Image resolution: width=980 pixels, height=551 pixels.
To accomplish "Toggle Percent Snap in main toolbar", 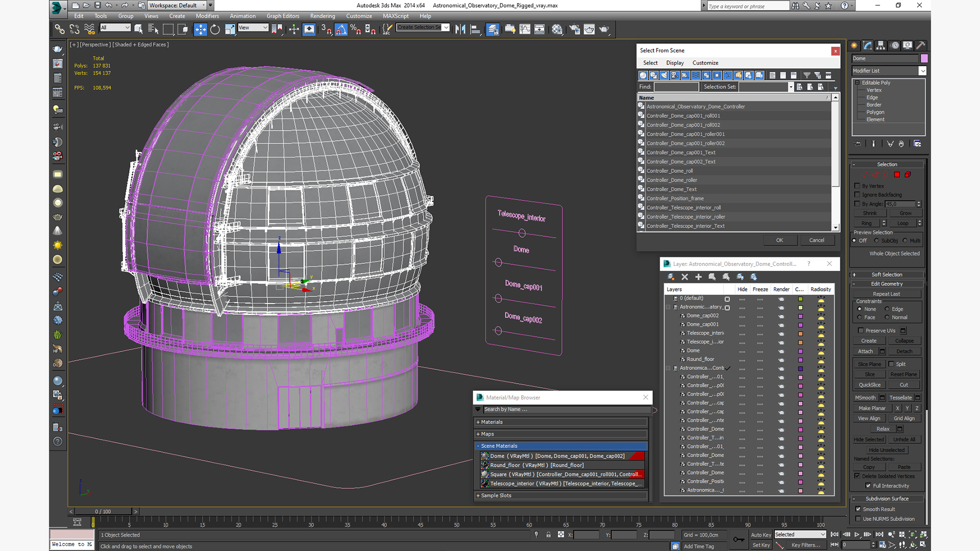I will [x=356, y=29].
